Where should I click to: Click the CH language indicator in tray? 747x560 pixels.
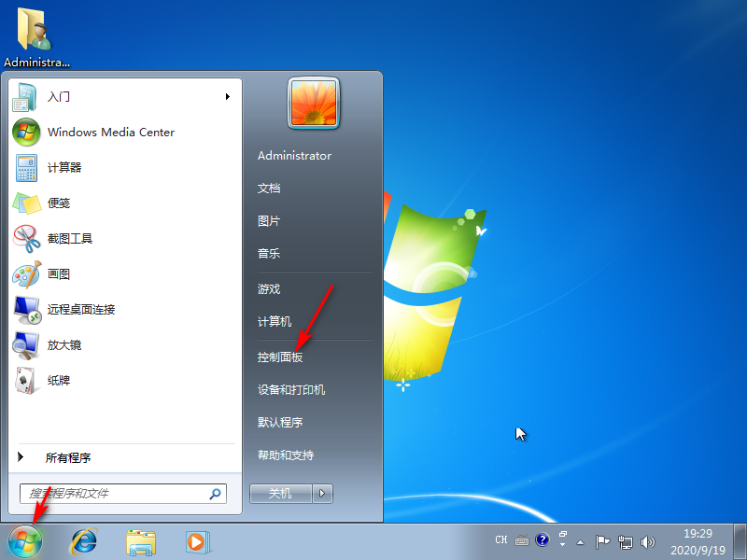click(x=501, y=539)
